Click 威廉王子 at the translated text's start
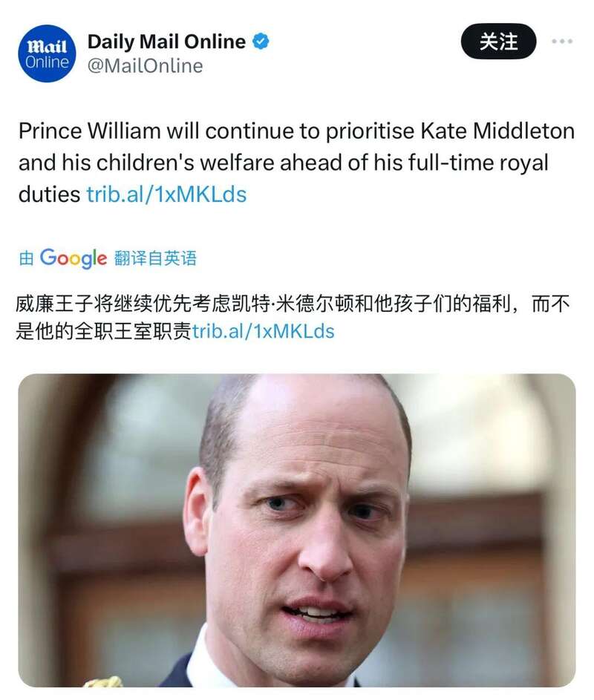Screen dimensions: 594x700 point(54,304)
